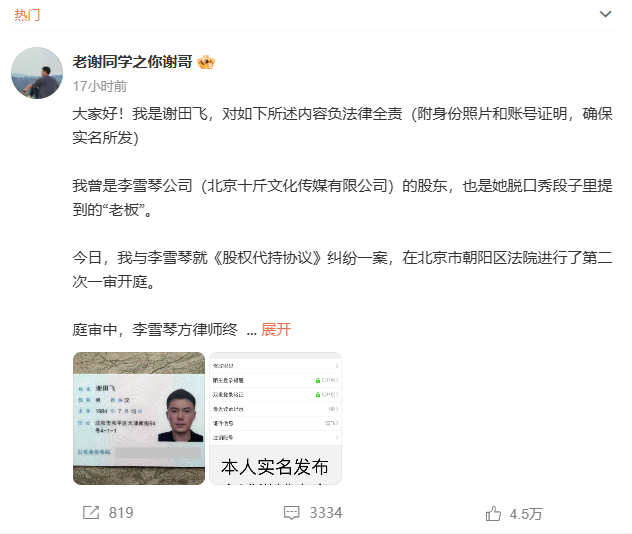The image size is (632, 534).
Task: View the ID card photo thumbnail
Action: 139,418
